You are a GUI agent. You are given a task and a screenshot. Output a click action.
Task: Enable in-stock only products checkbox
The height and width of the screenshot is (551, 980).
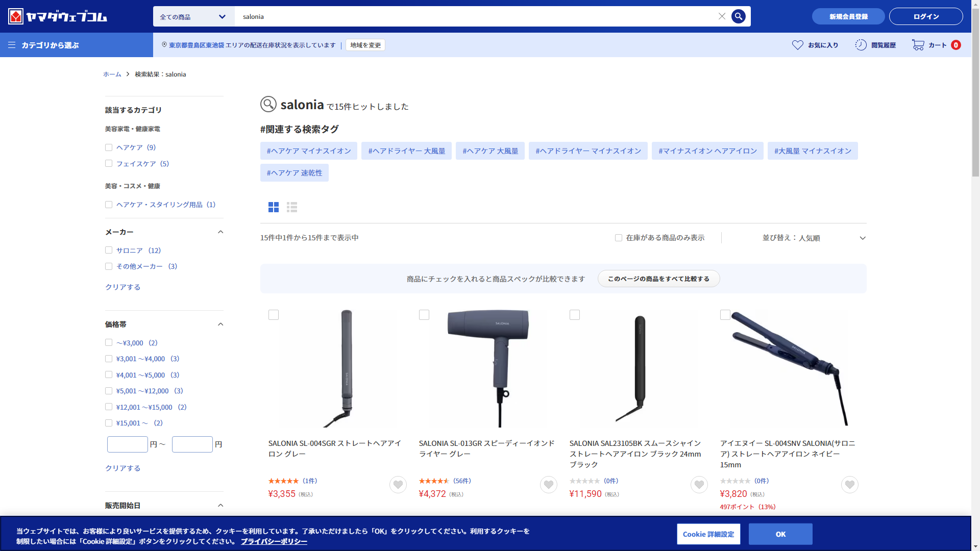619,238
